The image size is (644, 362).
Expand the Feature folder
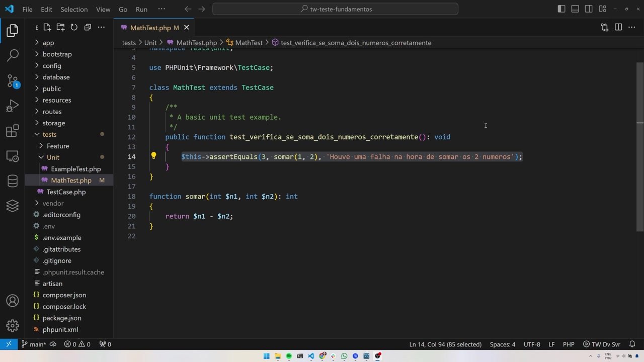point(58,146)
